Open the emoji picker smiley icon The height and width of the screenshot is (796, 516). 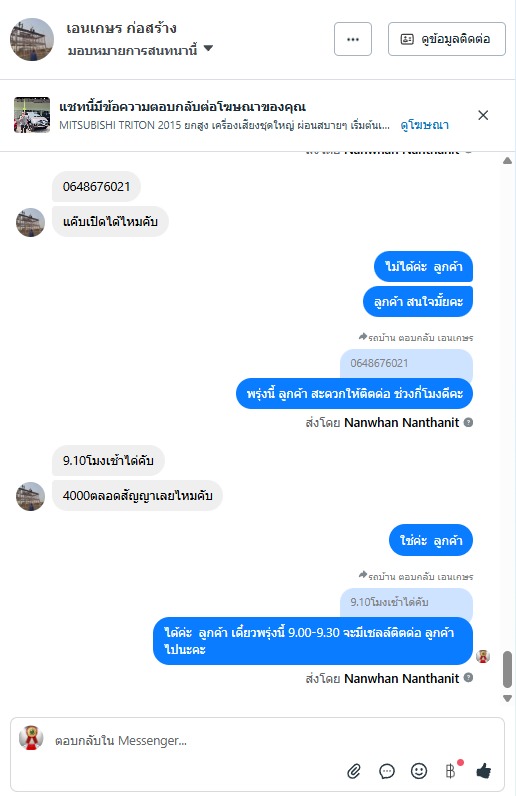418,771
